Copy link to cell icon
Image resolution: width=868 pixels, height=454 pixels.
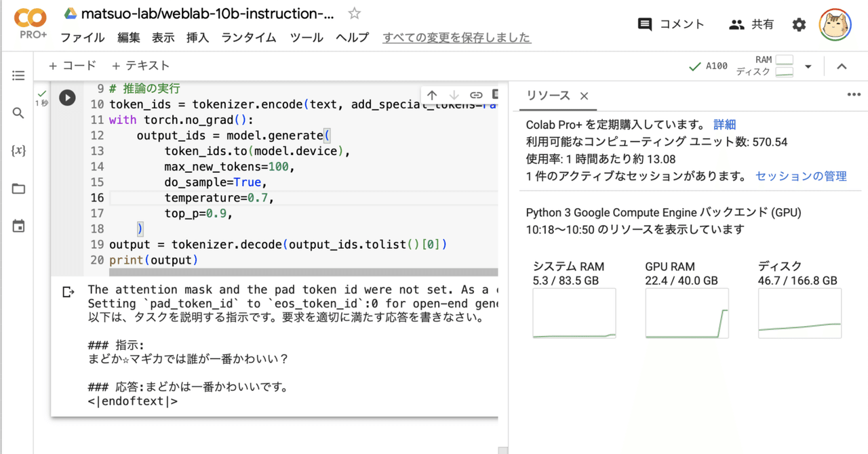click(x=476, y=95)
